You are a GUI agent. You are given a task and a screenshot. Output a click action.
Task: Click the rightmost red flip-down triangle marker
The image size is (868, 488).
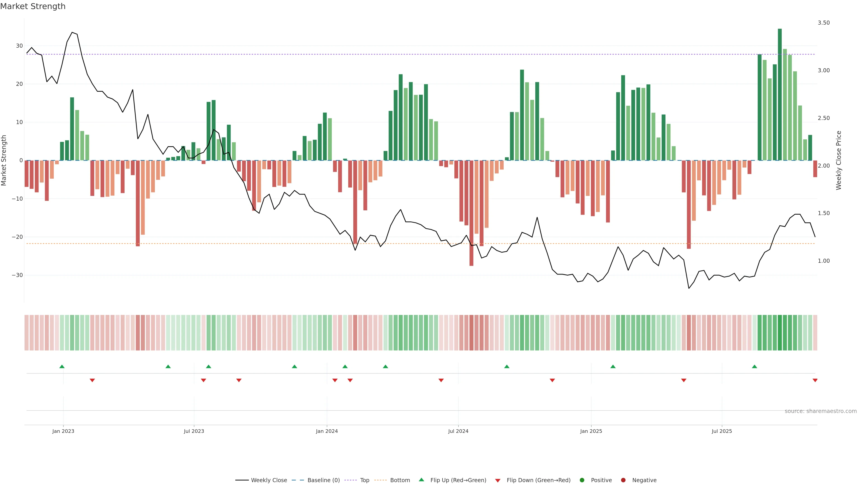click(x=815, y=380)
